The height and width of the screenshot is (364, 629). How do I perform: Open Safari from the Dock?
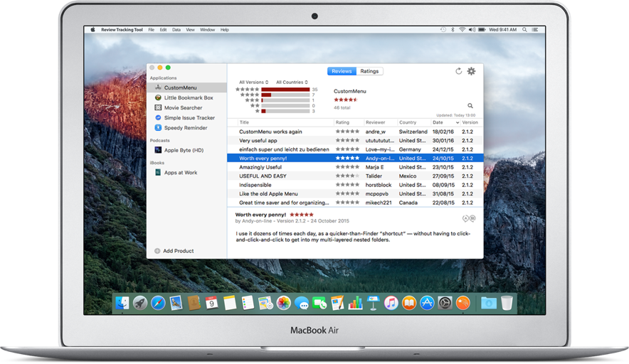[158, 303]
